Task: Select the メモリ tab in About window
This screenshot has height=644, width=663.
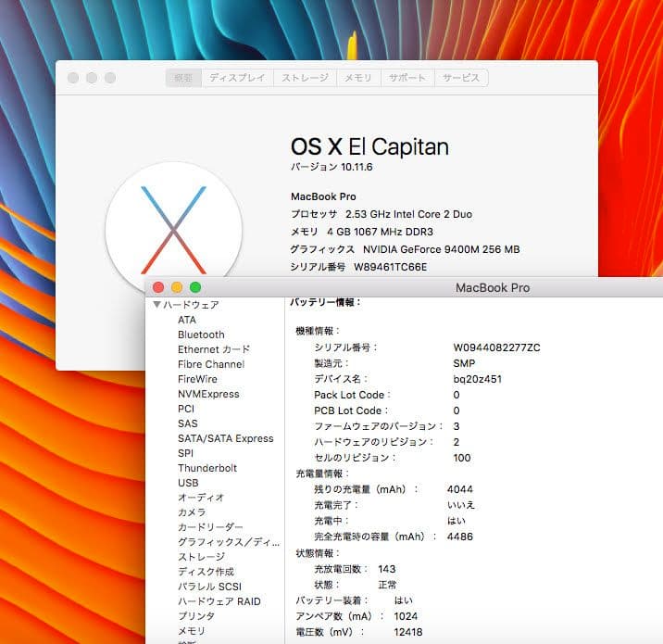Action: 358,78
